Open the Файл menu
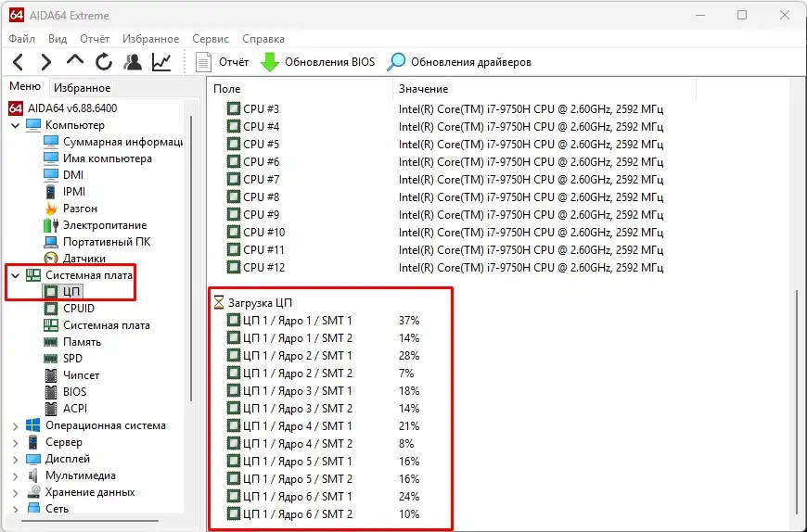Image resolution: width=807 pixels, height=532 pixels. coord(21,39)
